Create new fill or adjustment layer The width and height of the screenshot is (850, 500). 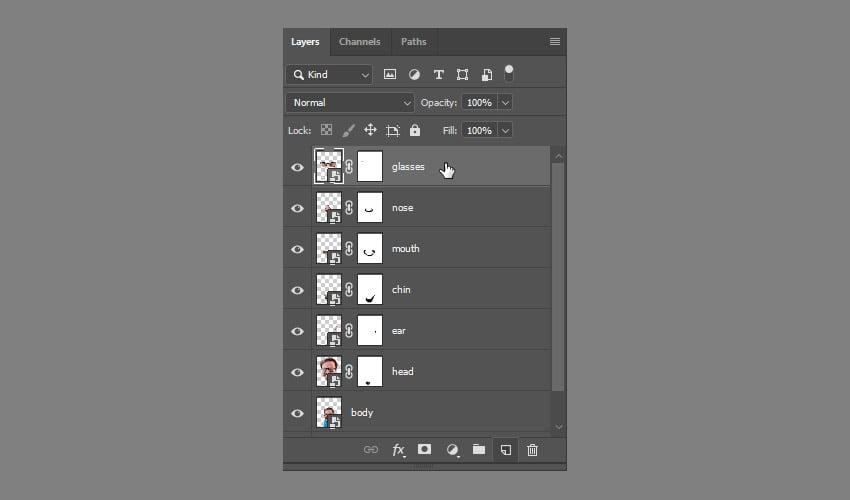point(452,450)
